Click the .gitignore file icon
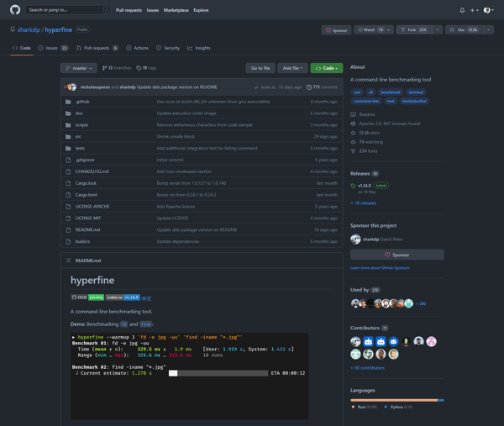The width and height of the screenshot is (504, 426). [68, 160]
